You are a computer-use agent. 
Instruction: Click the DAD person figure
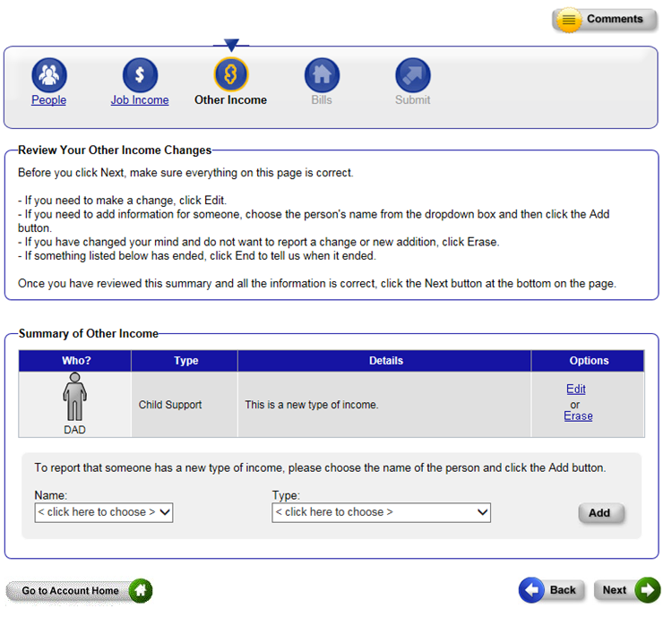74,398
